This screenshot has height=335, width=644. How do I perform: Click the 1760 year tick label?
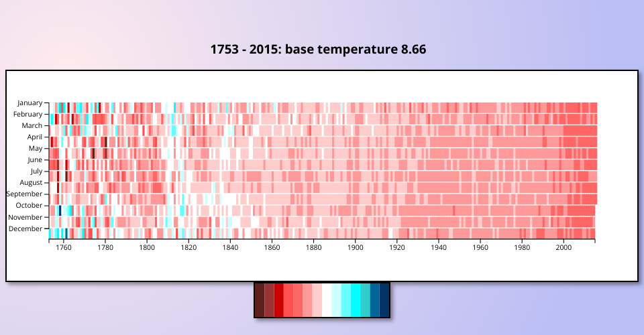64,247
